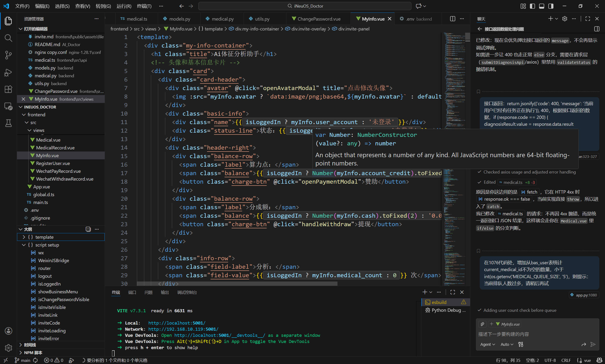Click the attach context paperclip icon

coord(482,324)
